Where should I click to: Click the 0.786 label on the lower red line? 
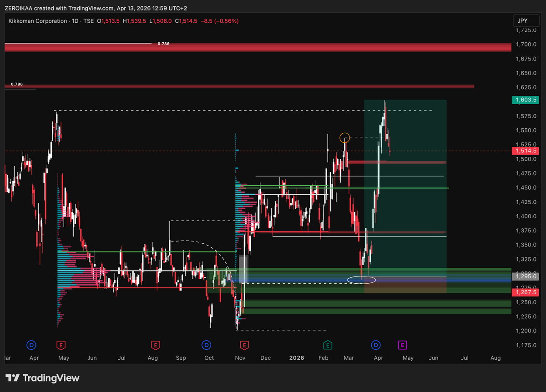click(16, 84)
